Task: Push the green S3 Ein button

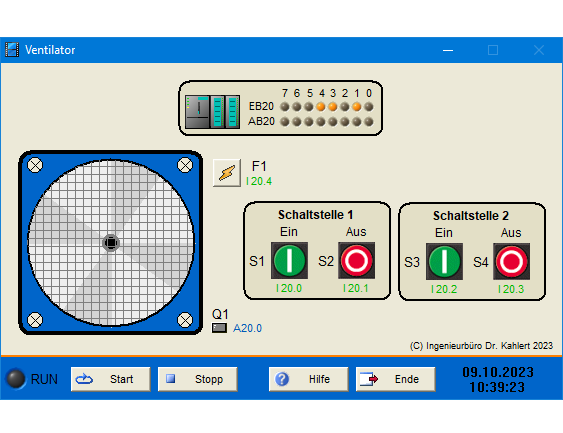Action: pyautogui.click(x=445, y=261)
